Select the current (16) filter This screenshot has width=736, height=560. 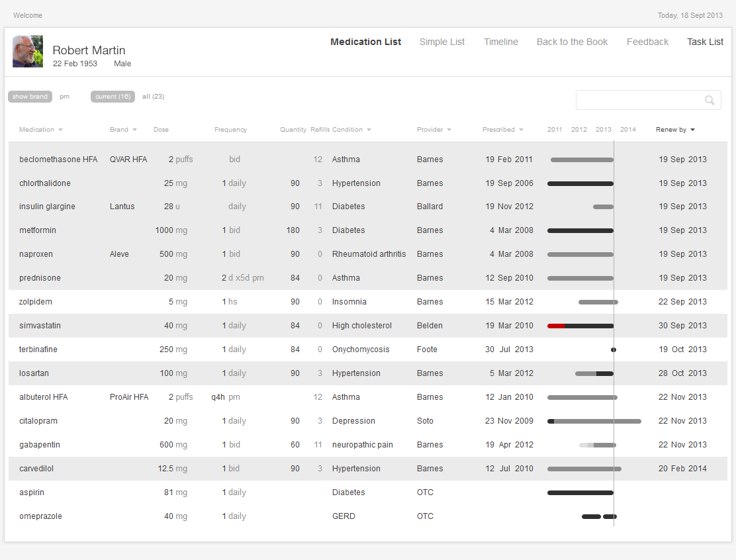(113, 97)
